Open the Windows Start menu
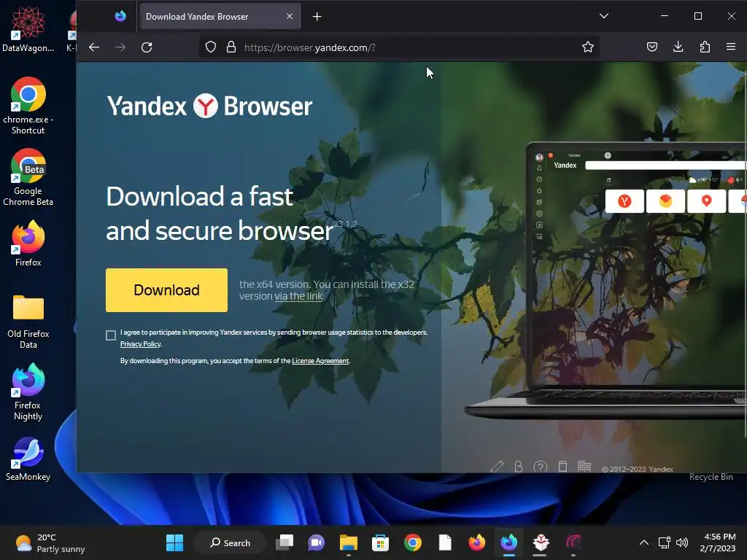747x560 pixels. (x=174, y=542)
